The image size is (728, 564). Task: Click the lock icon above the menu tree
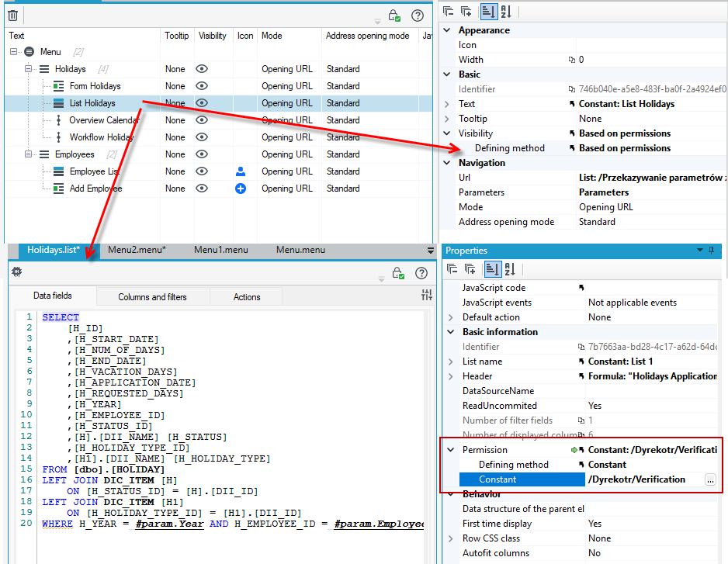394,16
